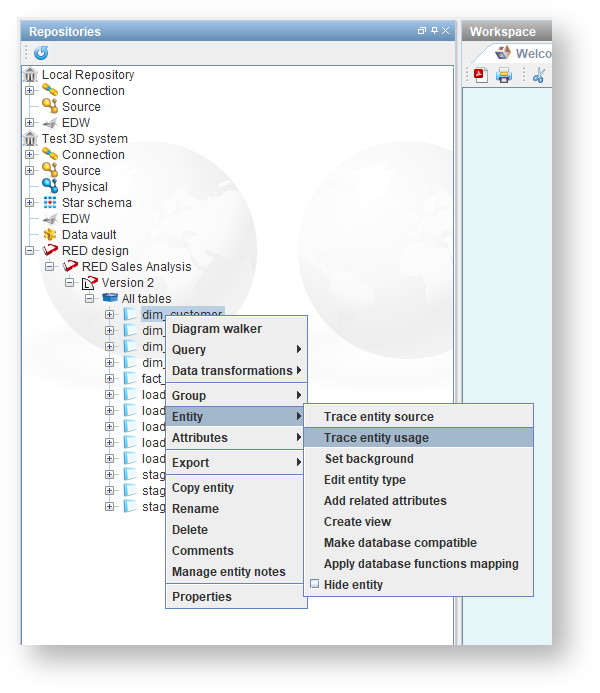Click EDW icon under Local Repository
Viewport: 600px width, 693px height.
point(50,123)
